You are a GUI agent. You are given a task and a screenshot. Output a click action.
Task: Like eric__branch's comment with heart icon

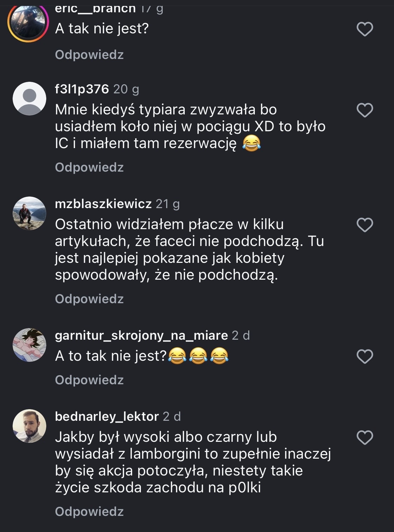point(365,29)
